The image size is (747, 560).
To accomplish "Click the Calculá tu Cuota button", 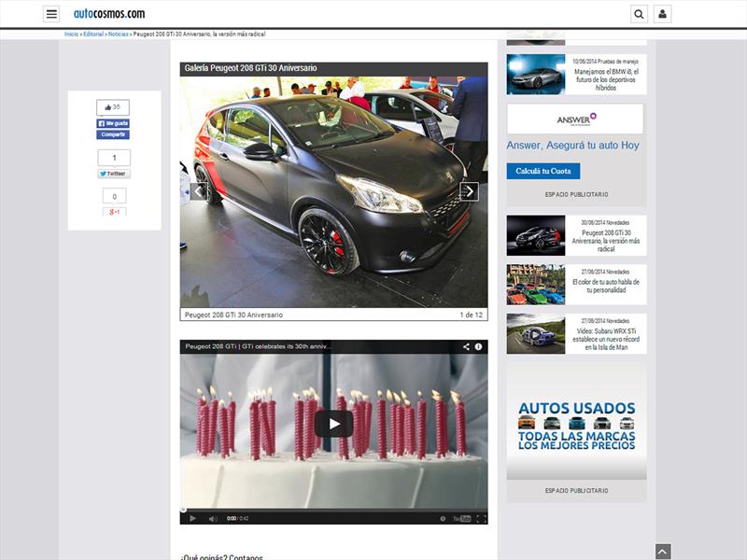I will pos(543,171).
